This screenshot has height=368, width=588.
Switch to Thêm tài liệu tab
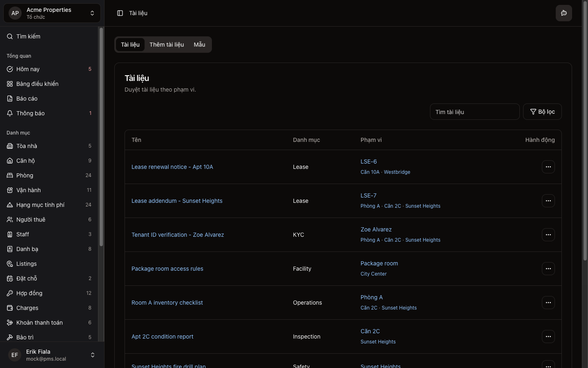click(167, 45)
